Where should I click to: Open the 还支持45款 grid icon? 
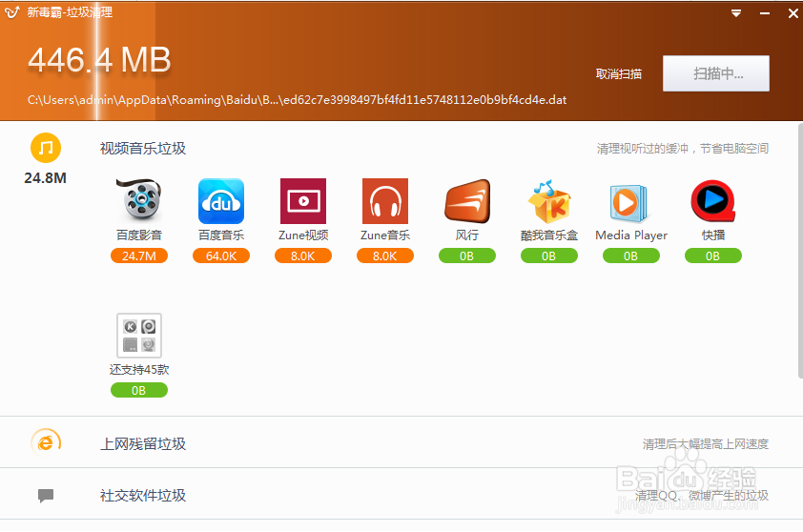(139, 336)
